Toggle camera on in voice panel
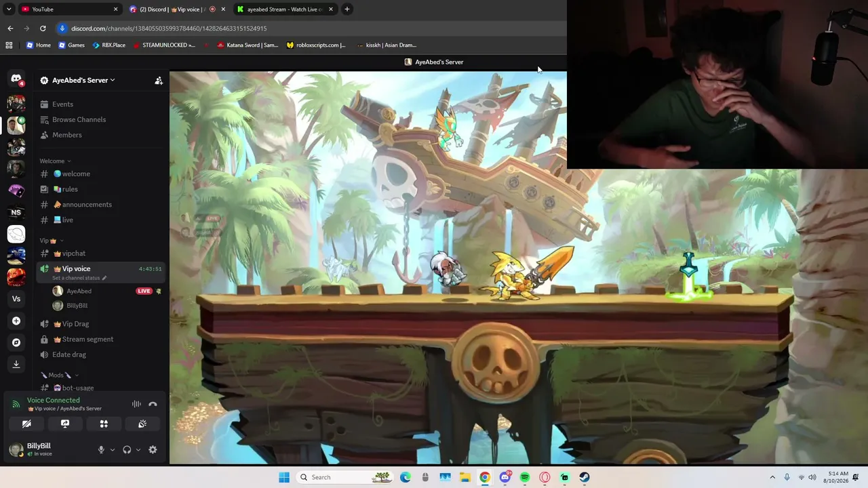Viewport: 868px width, 488px height. pos(26,424)
